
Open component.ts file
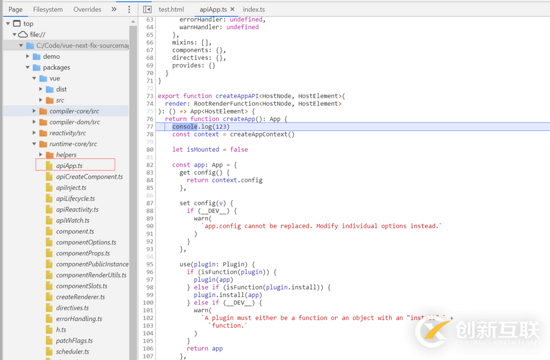click(75, 231)
